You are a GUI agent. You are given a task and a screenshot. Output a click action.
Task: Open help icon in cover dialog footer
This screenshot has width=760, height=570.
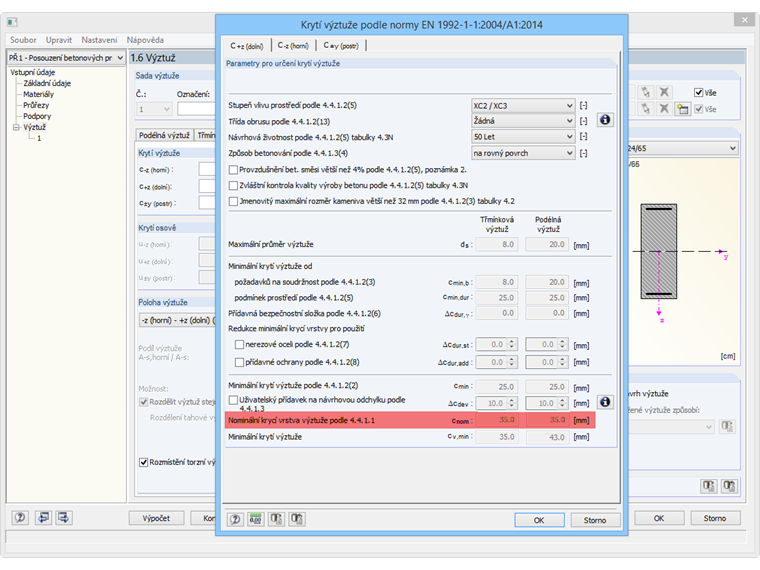tap(235, 519)
